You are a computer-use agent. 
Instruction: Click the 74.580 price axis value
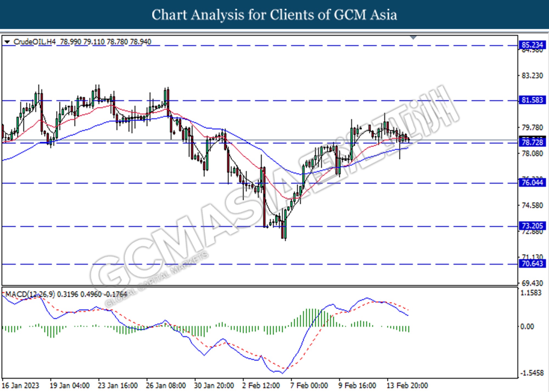point(532,206)
